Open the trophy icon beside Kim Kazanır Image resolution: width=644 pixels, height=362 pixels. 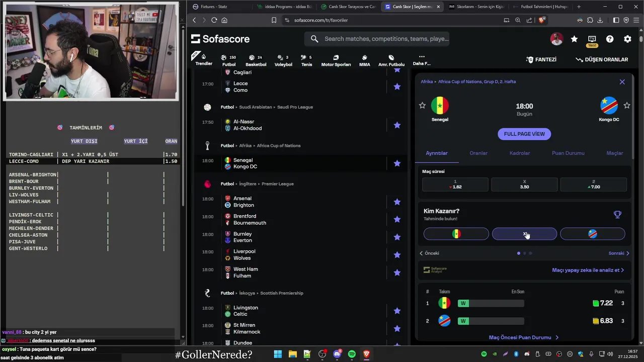pyautogui.click(x=617, y=215)
